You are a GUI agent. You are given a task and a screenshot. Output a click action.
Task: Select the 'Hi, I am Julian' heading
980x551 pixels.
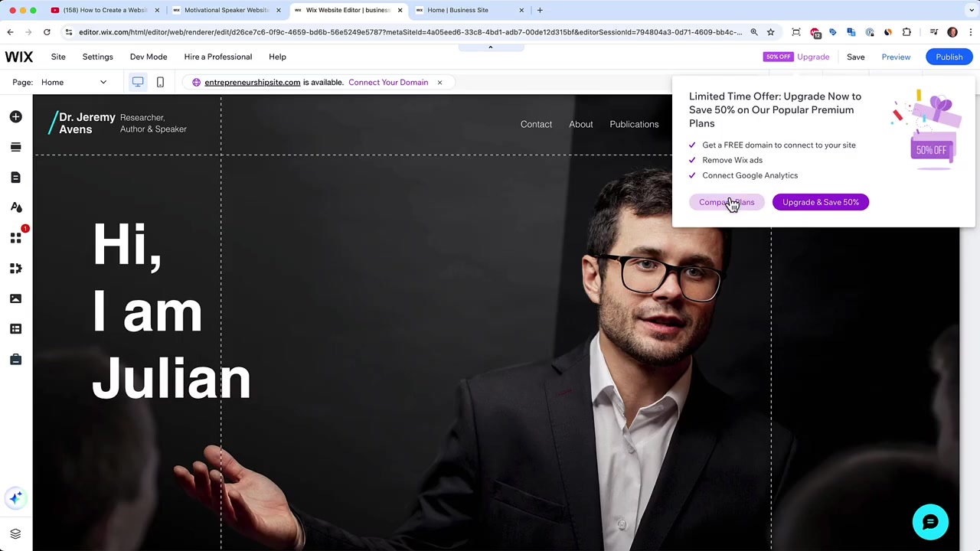[x=171, y=310]
